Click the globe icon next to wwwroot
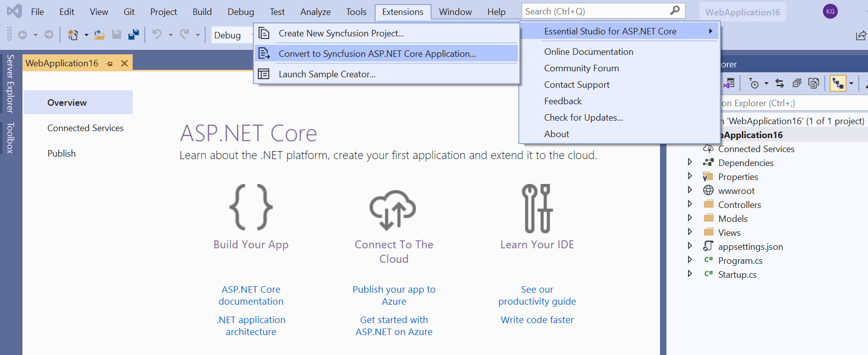868x355 pixels. click(708, 190)
